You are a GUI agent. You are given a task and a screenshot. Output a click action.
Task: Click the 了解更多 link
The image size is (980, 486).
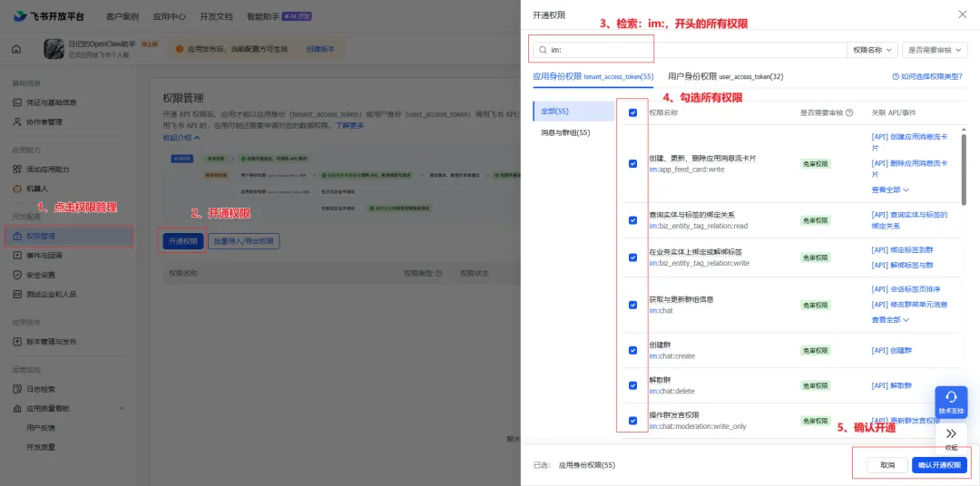348,125
